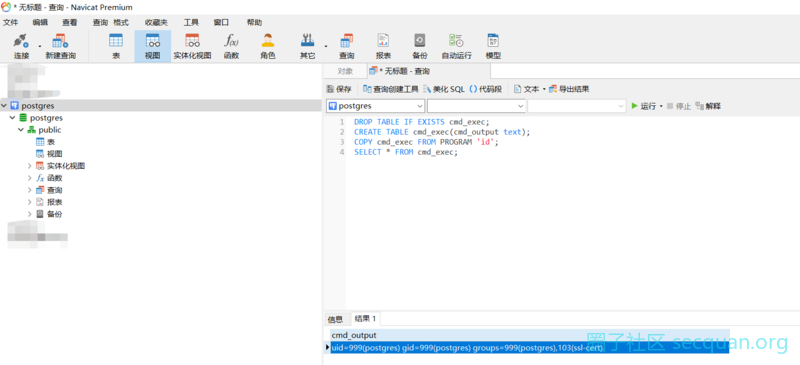The image size is (800, 365).
Task: Open the Model (模型) toolbar icon
Action: coord(493,47)
